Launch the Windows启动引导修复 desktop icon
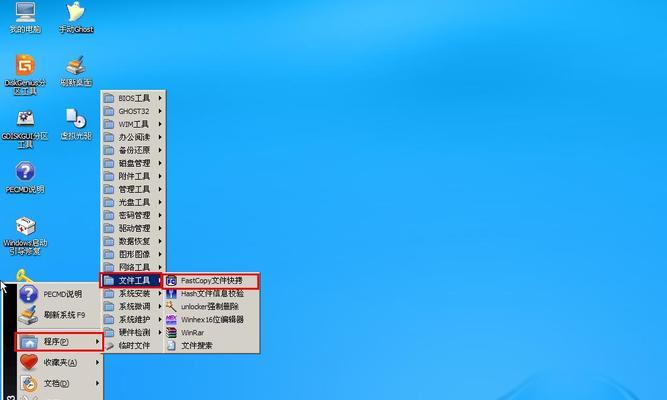 (x=25, y=236)
